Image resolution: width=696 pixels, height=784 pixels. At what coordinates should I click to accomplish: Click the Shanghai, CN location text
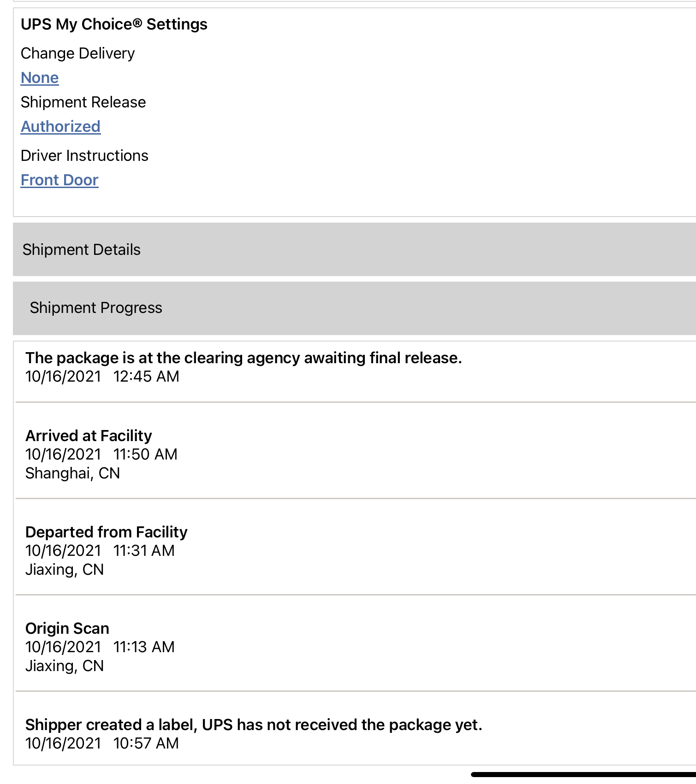pyautogui.click(x=72, y=473)
